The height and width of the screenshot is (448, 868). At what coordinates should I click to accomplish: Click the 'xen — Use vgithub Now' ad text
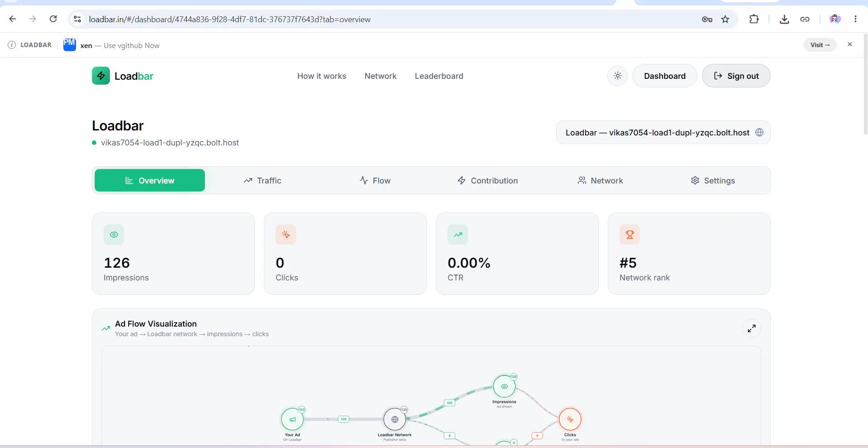point(120,45)
